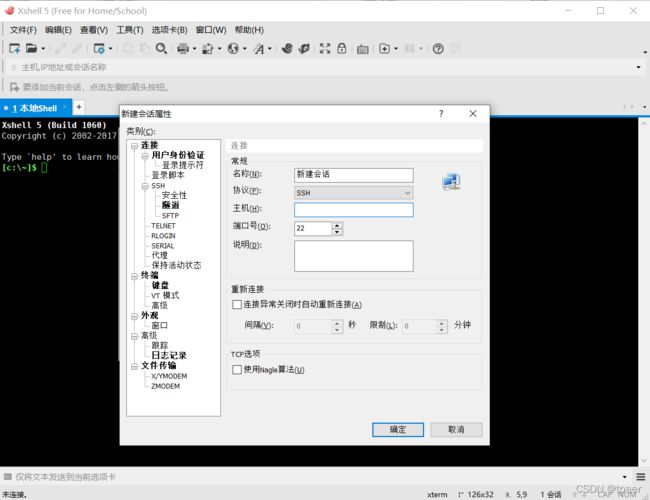This screenshot has width=650, height=500.
Task: Open the dropdown arrow beside Open session
Action: coord(43,49)
